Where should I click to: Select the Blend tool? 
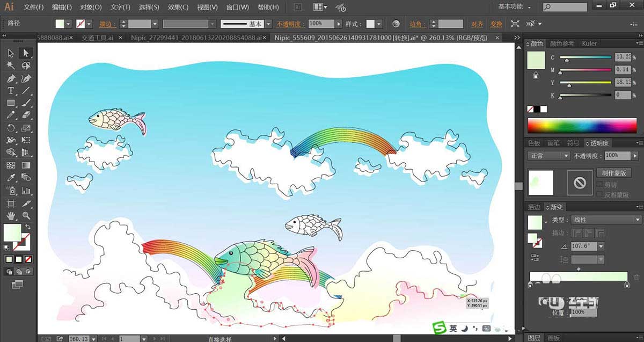pyautogui.click(x=25, y=178)
